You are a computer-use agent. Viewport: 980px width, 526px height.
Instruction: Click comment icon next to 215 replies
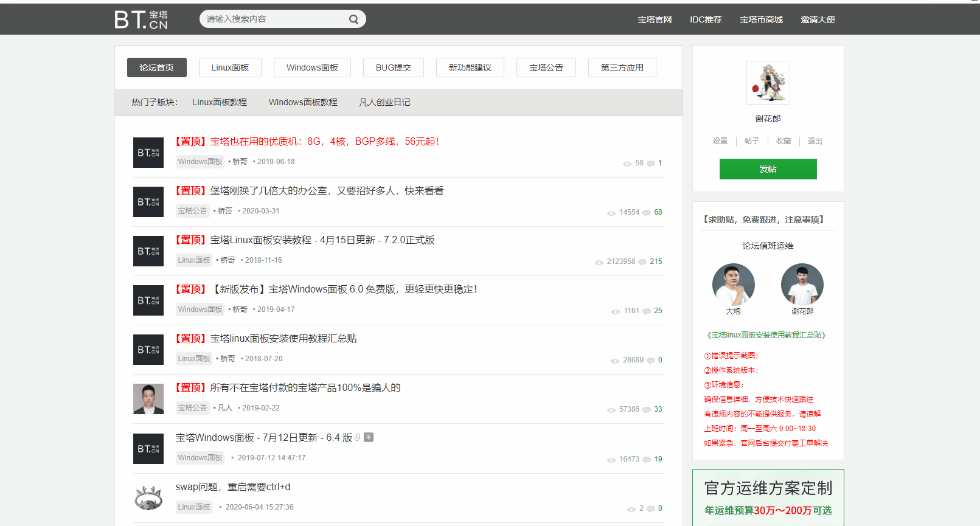(642, 262)
